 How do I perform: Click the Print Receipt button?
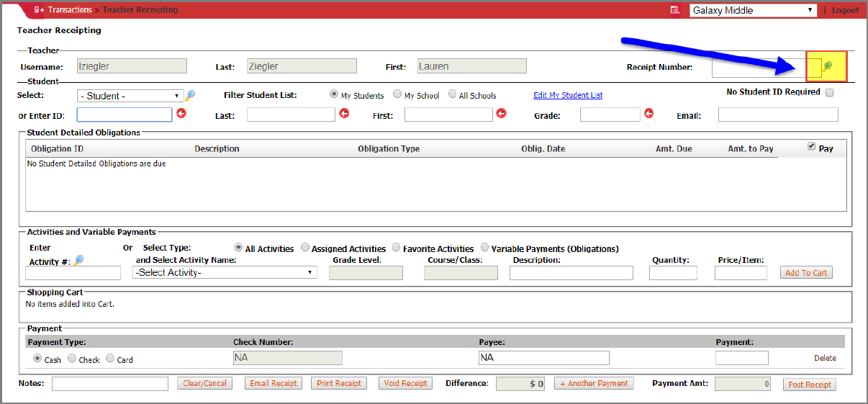339,383
